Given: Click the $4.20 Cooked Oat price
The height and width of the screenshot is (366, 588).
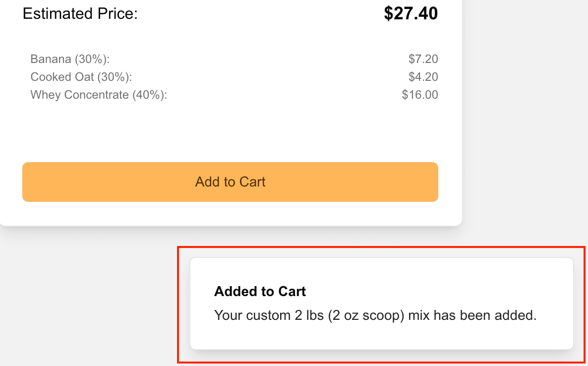Looking at the screenshot, I should 423,77.
